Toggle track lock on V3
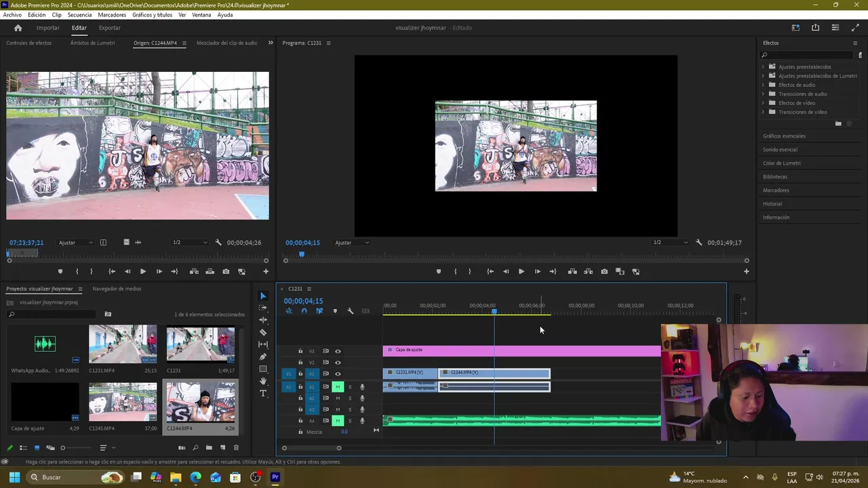 click(x=300, y=351)
